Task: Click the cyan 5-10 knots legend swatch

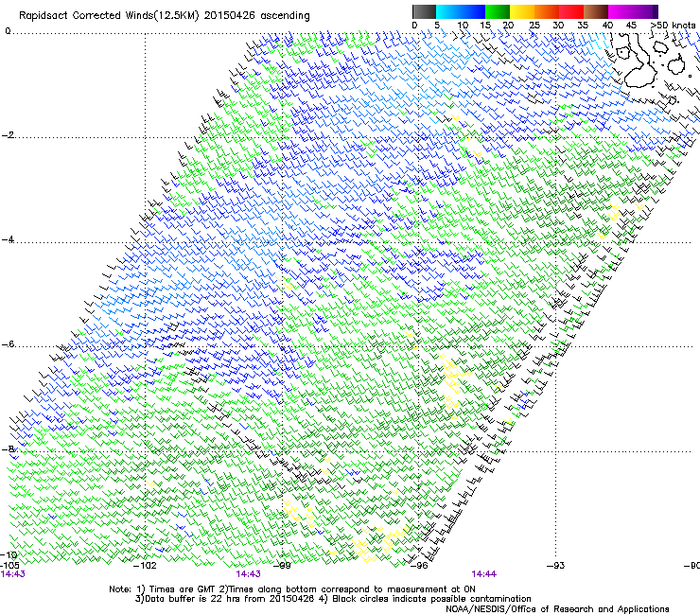Action: coord(448,11)
